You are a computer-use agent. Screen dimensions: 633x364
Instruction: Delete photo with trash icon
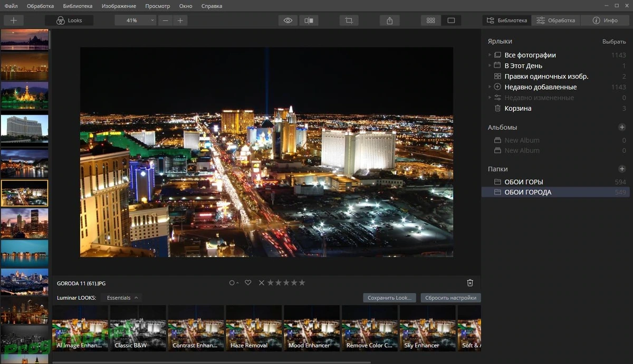pos(470,283)
